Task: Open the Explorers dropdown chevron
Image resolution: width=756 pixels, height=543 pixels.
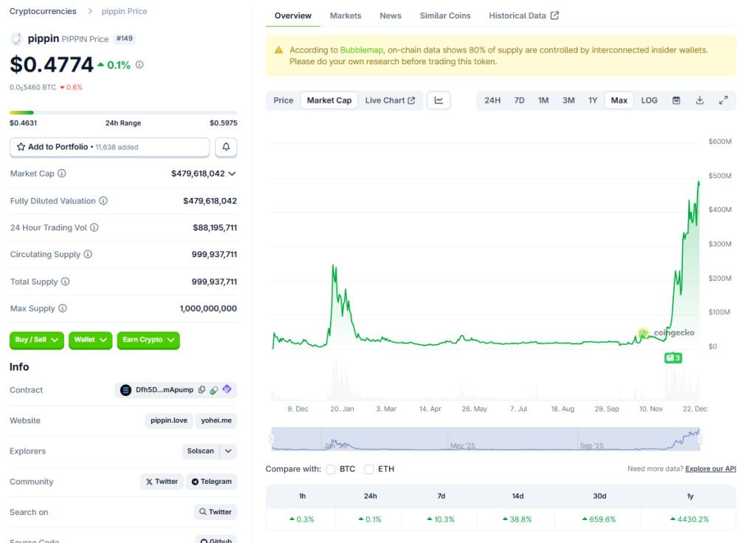Action: (229, 451)
